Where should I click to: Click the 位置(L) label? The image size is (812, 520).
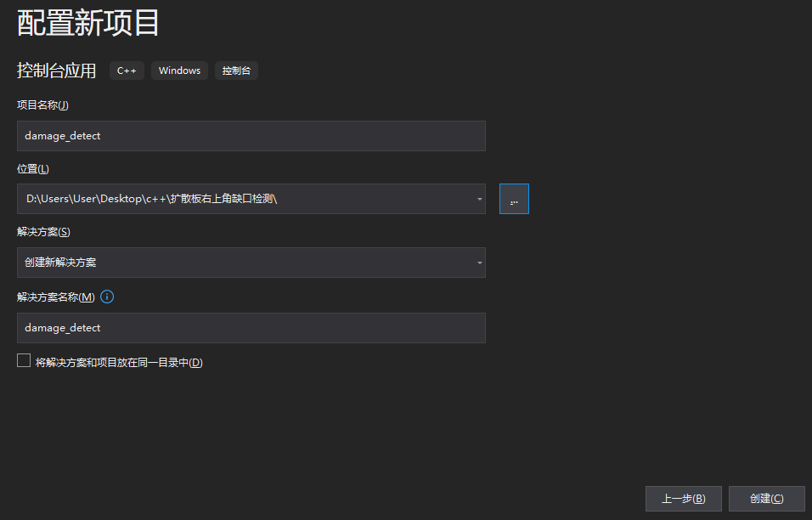31,168
